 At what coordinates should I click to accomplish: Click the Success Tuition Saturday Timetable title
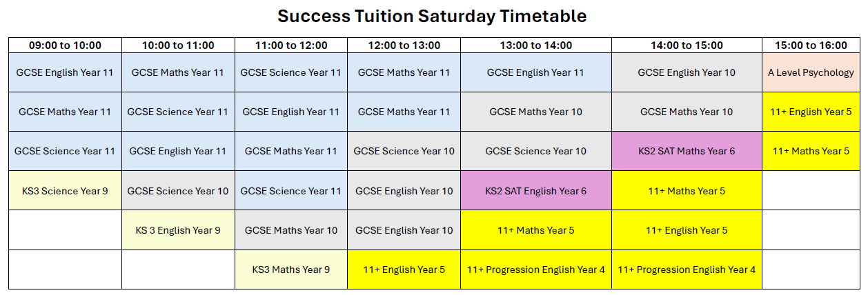[x=433, y=17]
